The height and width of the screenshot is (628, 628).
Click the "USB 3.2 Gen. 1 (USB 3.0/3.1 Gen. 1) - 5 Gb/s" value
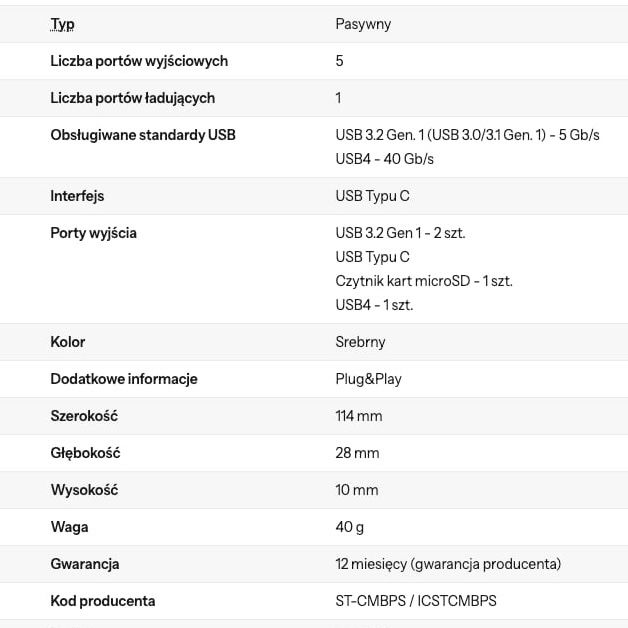467,135
